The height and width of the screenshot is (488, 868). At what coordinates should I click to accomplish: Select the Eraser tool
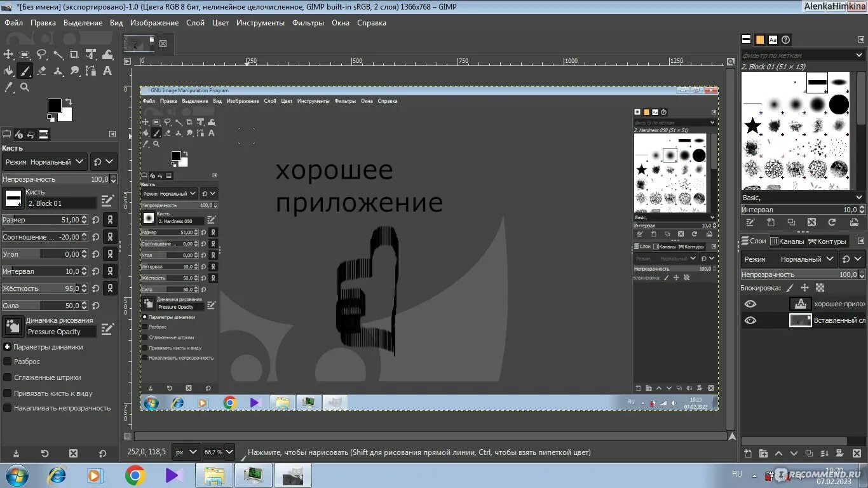tap(41, 71)
